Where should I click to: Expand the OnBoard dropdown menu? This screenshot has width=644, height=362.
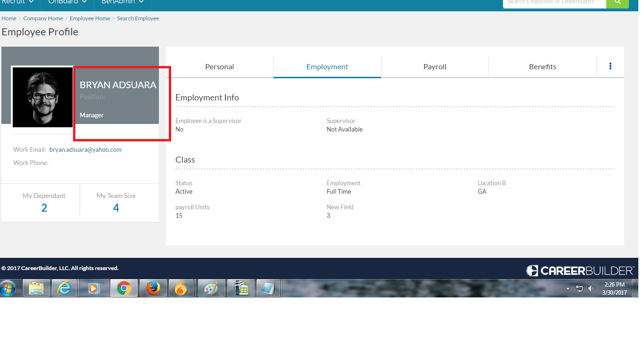(x=67, y=2)
